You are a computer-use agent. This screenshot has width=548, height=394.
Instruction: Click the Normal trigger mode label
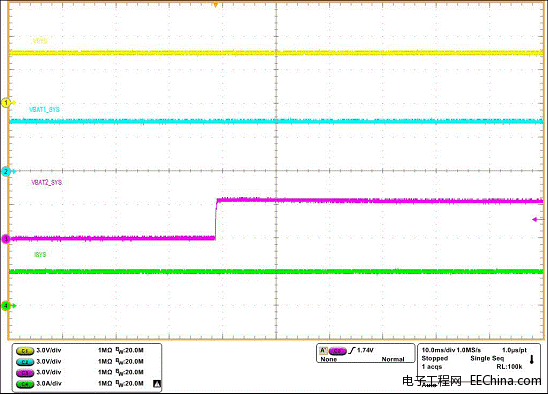click(393, 359)
